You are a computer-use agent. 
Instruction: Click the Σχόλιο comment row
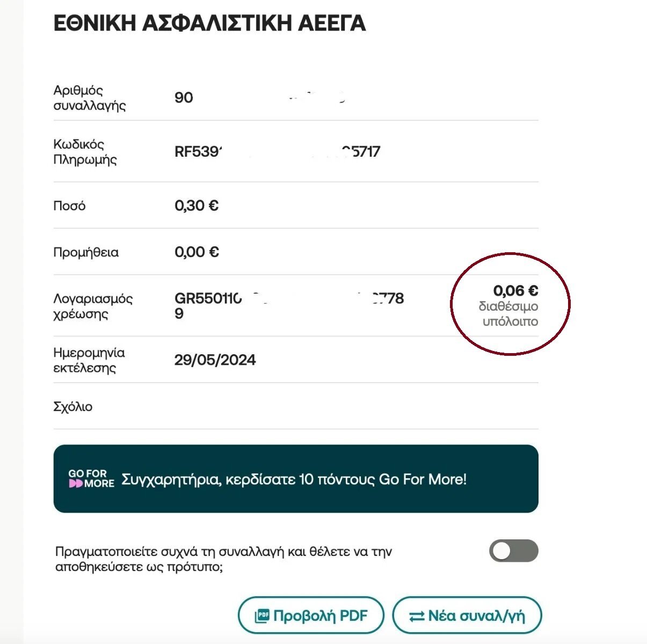point(296,406)
